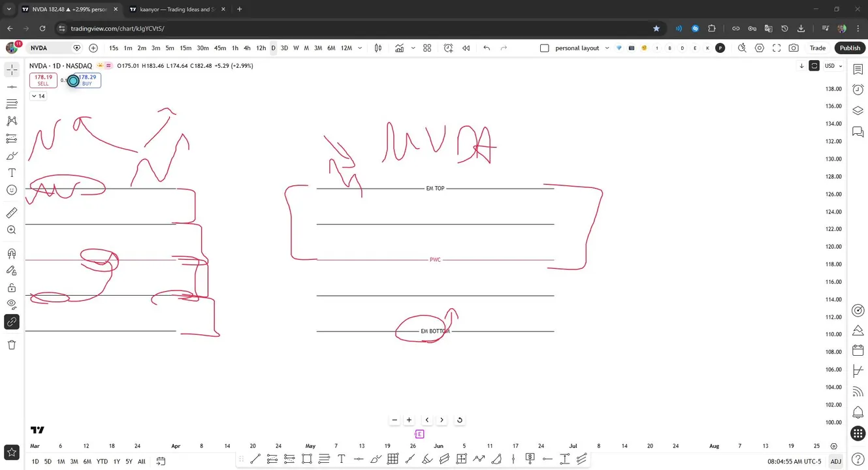This screenshot has height=470, width=868.
Task: Enter fullscreen mode
Action: (777, 48)
